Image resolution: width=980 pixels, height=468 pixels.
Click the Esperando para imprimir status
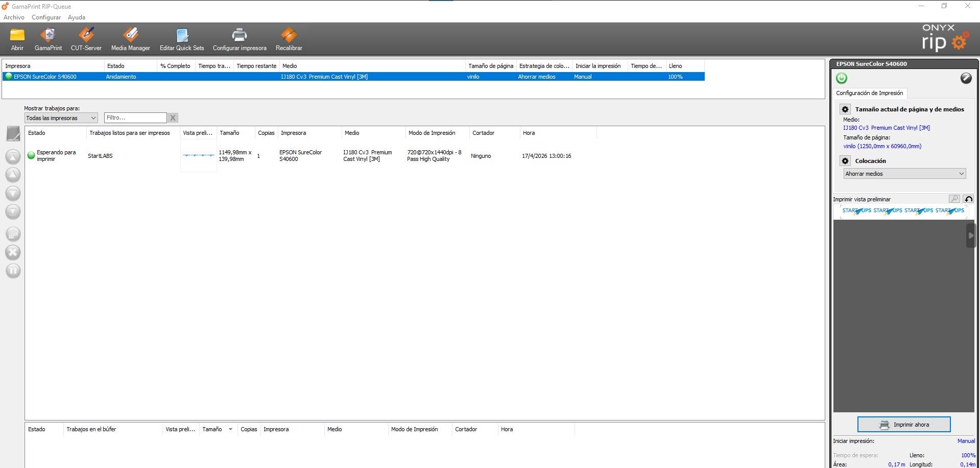[x=56, y=156]
